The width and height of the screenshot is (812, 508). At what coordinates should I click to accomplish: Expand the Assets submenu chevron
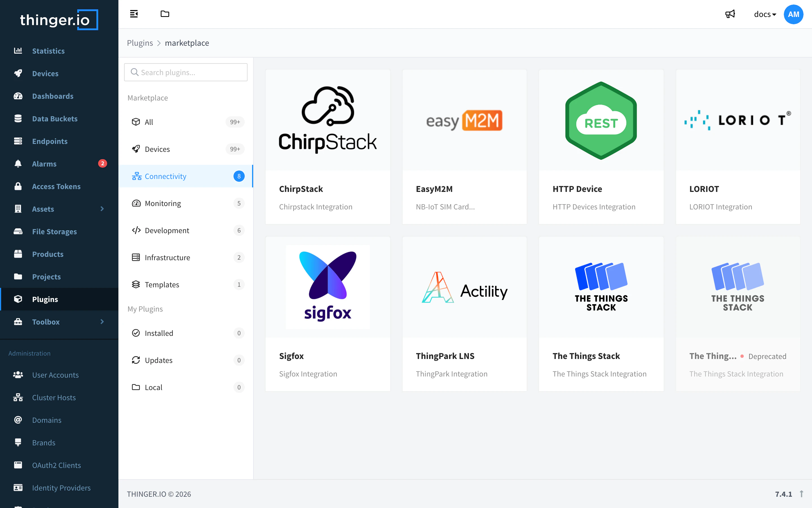tap(102, 209)
